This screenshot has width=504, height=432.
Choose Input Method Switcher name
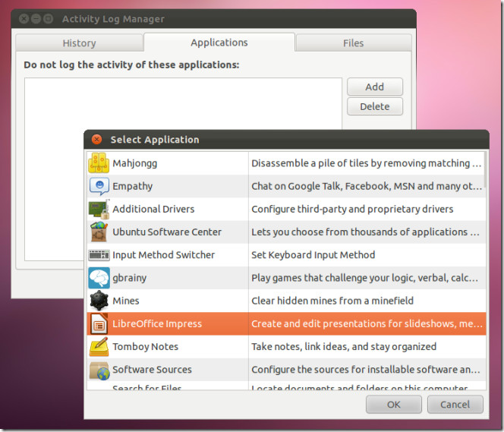click(x=164, y=255)
